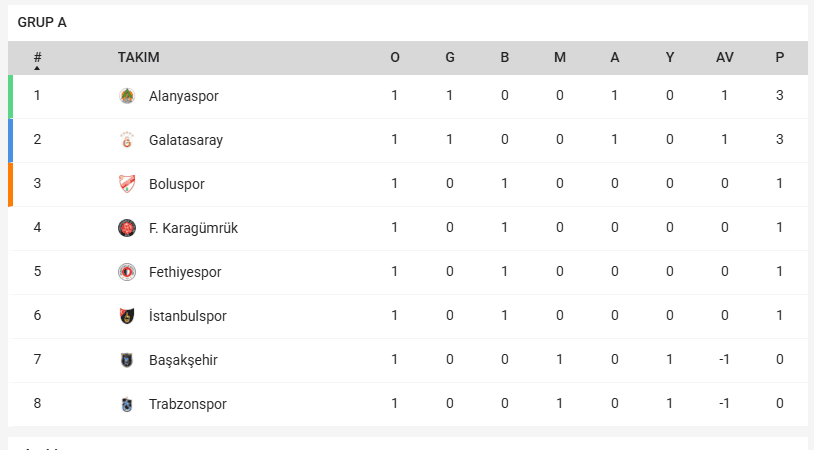Sort standings by the # rank arrow

click(37, 67)
